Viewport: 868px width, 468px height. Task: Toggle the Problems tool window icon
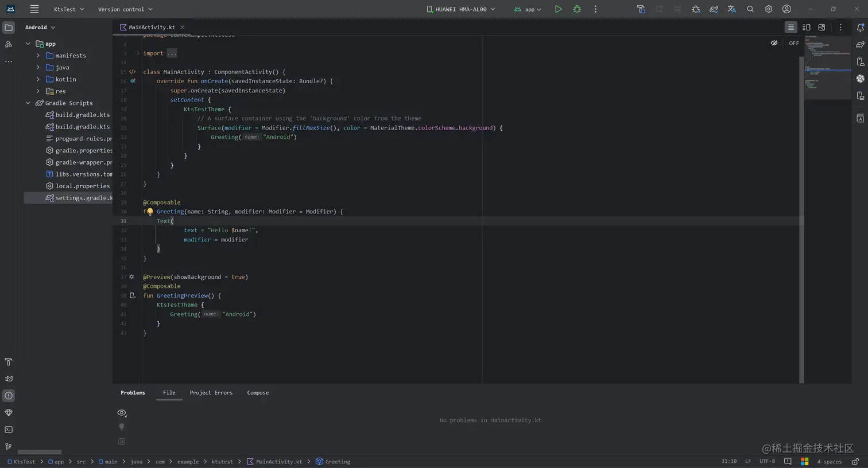(9, 396)
